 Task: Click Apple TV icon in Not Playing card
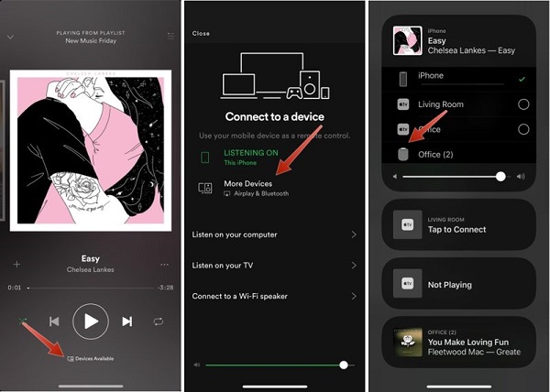tap(407, 283)
